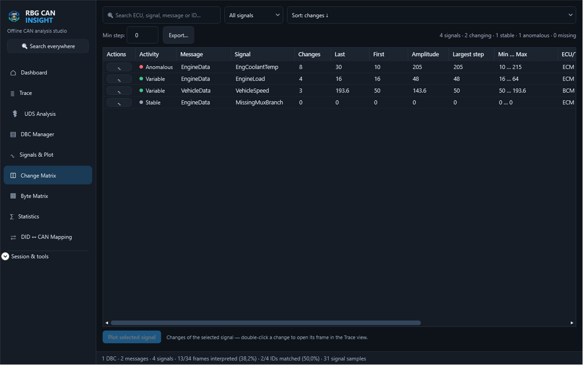Plot EngCoolantTemp via its row action icon
The width and height of the screenshot is (588, 370).
click(x=119, y=68)
